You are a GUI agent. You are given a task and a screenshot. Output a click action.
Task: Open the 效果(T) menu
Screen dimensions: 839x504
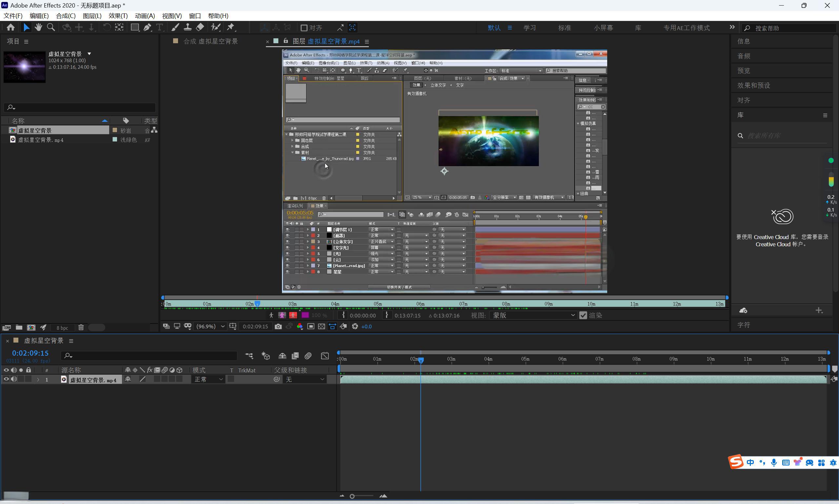(118, 16)
